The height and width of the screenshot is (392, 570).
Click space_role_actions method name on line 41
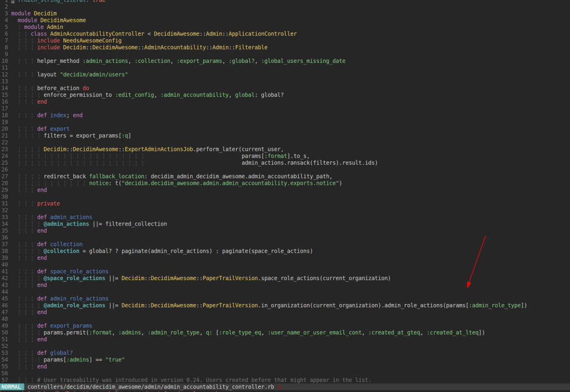(x=79, y=272)
